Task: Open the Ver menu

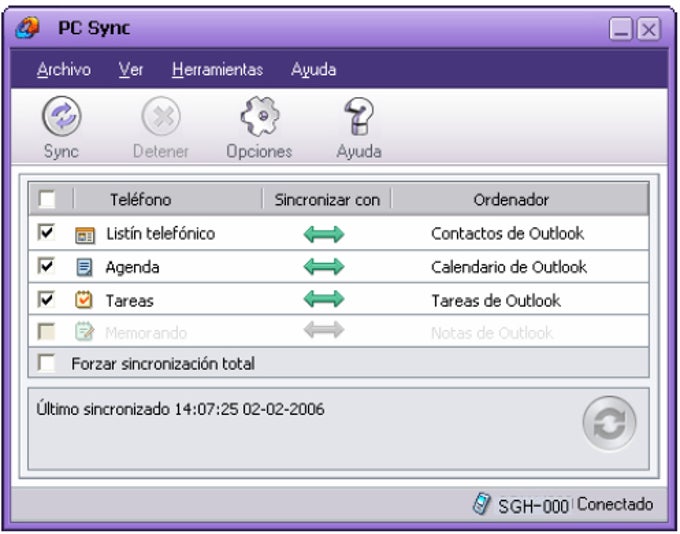Action: (131, 69)
